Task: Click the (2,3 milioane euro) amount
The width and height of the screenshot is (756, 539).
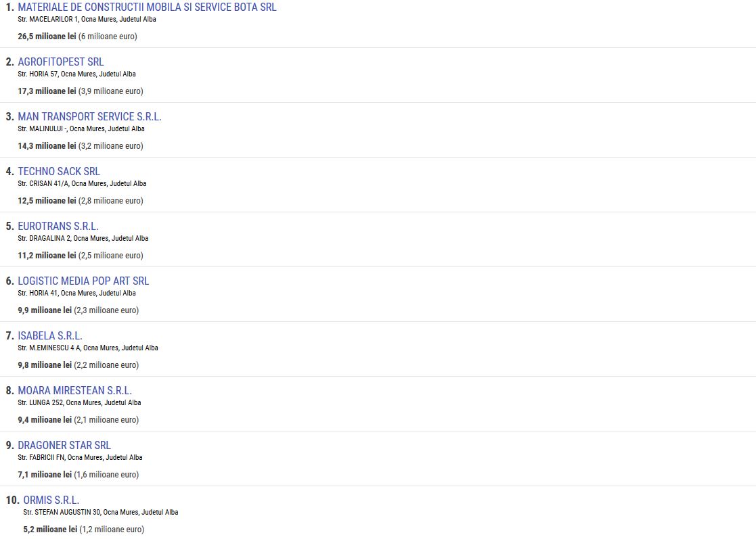Action: tap(106, 310)
